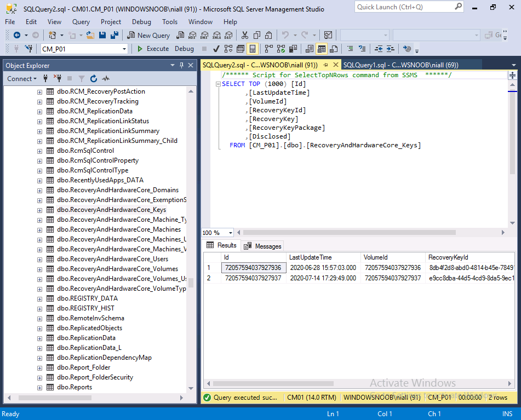This screenshot has height=420, width=521.
Task: Toggle auto-hide pin on Object Explorer
Action: click(x=181, y=65)
